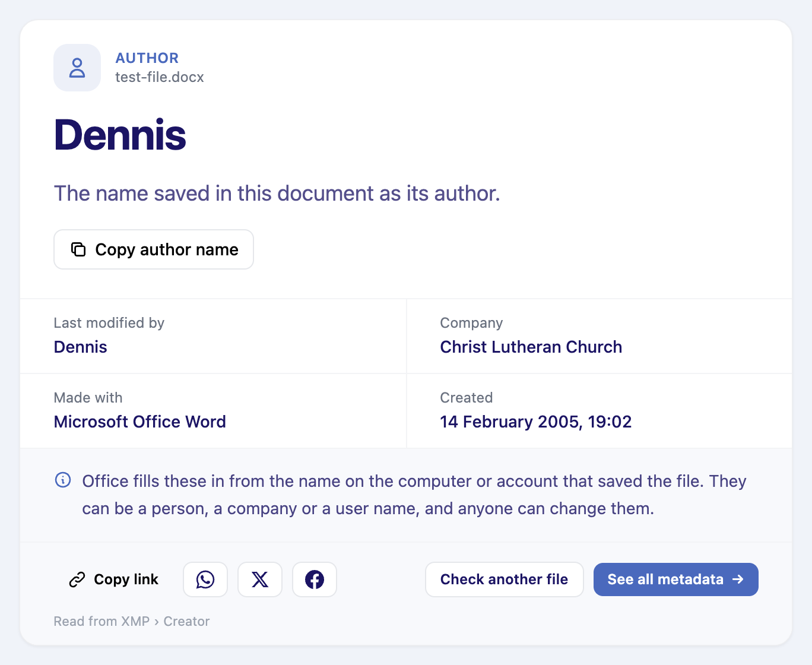The height and width of the screenshot is (665, 812).
Task: Click the info circle icon
Action: (x=63, y=480)
